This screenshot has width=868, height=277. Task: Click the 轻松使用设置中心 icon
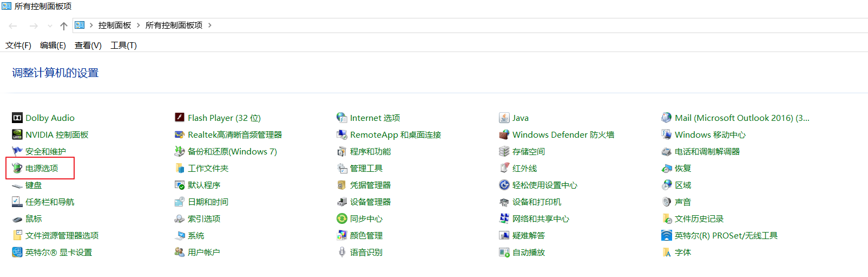[504, 185]
